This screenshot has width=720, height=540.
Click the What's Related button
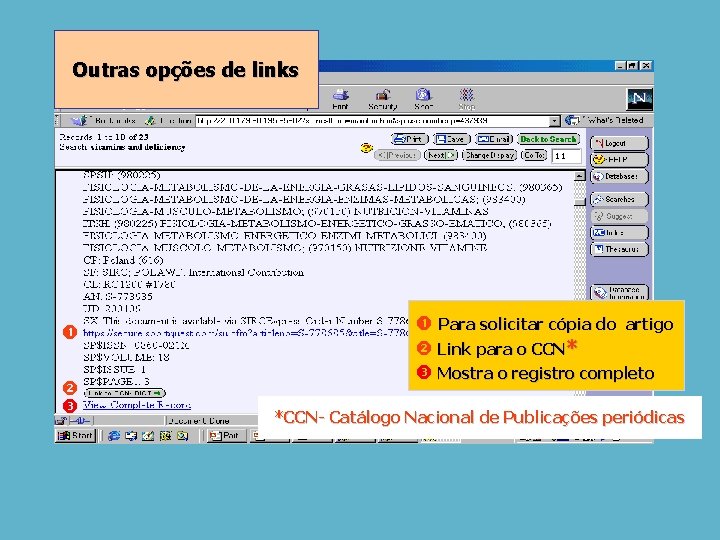coord(605,120)
